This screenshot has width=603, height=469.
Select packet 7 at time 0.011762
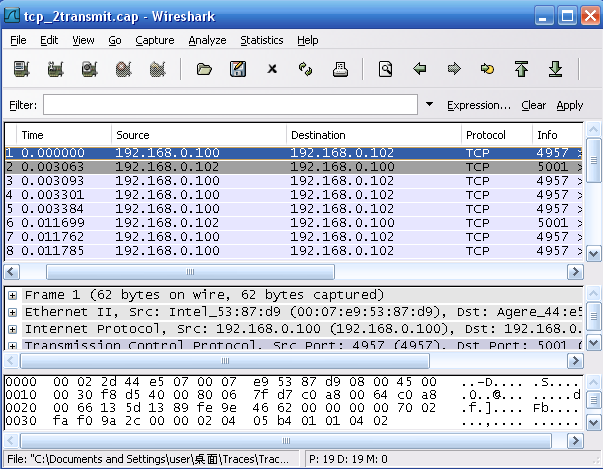pyautogui.click(x=293, y=237)
